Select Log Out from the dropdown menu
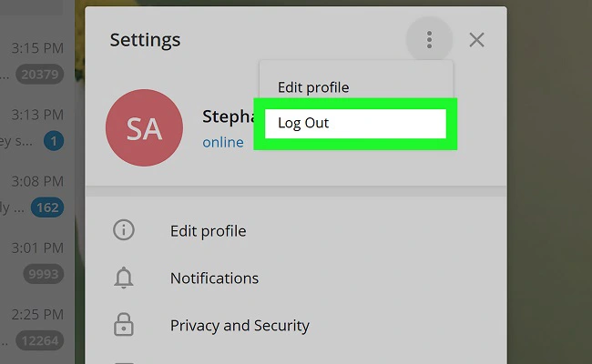The image size is (592, 364). point(355,124)
